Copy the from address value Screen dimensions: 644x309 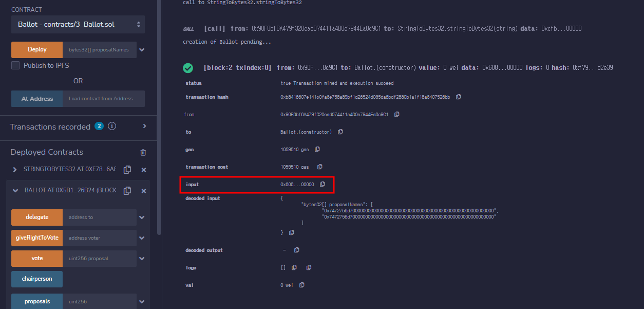(397, 114)
